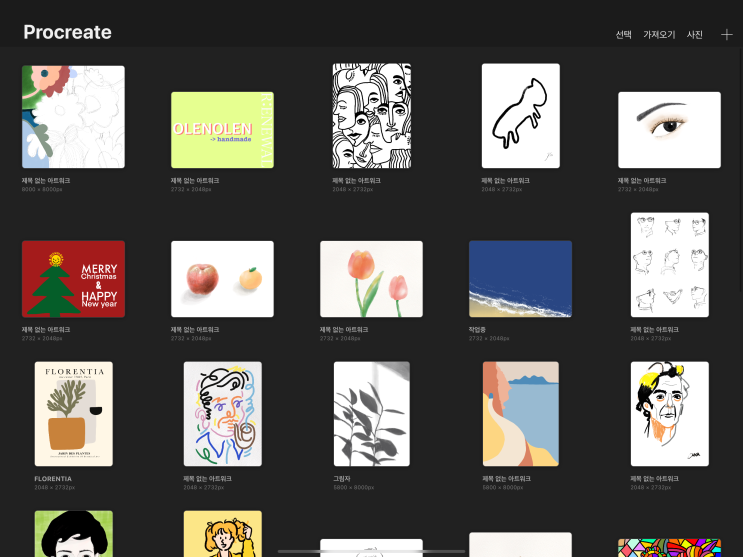
Task: Open the floral sketch artwork with green corner
Action: pyautogui.click(x=73, y=117)
